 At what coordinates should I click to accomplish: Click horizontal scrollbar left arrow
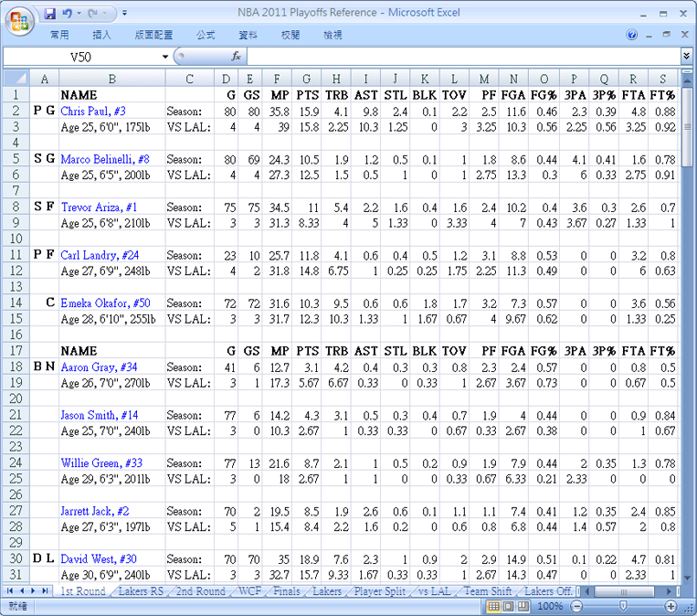click(x=587, y=591)
